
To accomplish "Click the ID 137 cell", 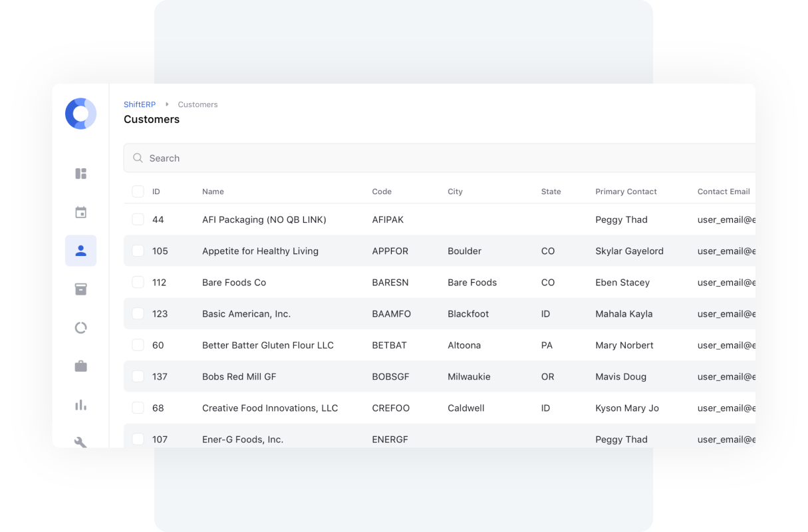I will (x=160, y=376).
